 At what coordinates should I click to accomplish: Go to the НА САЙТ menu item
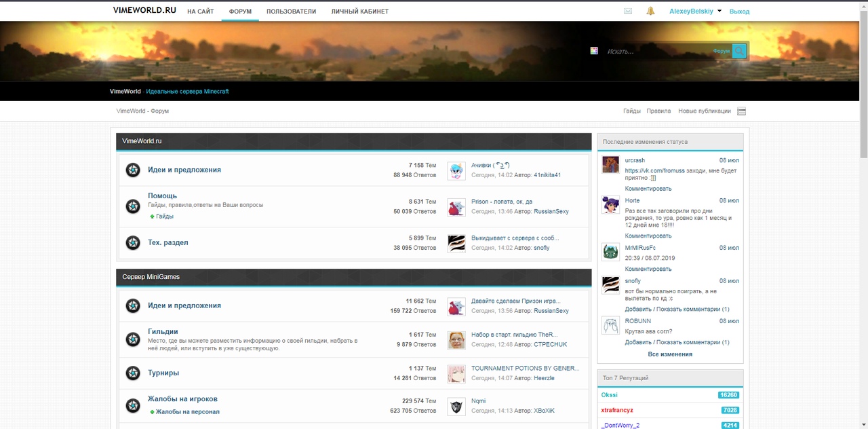200,12
